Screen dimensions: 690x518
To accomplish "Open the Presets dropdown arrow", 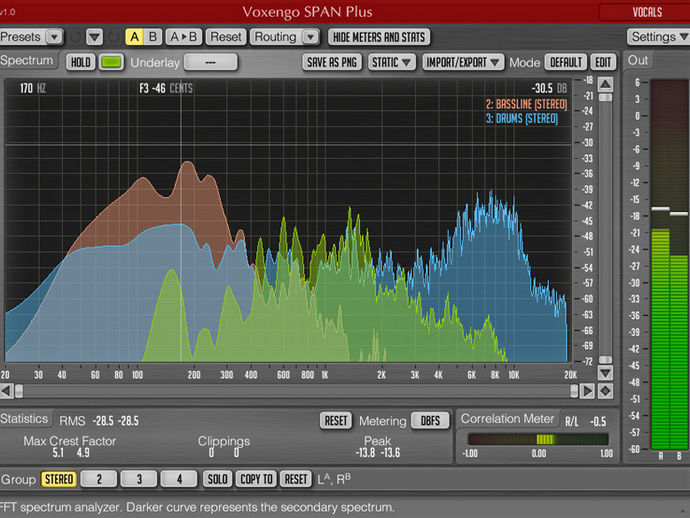I will pos(54,37).
